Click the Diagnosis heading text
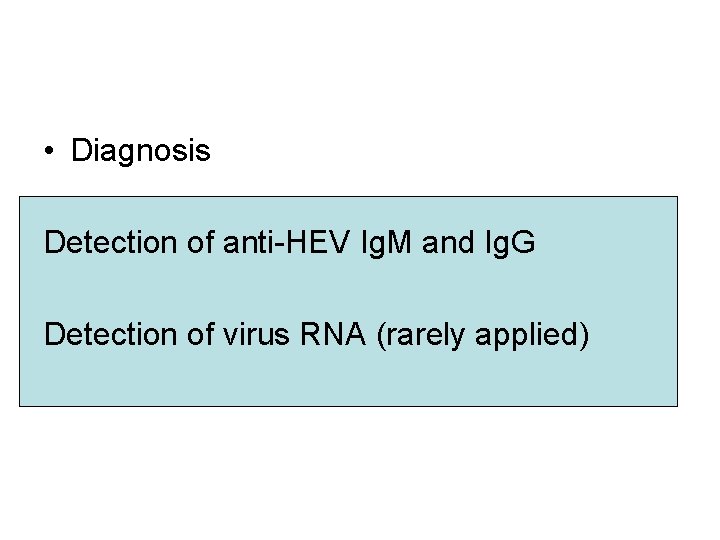The width and height of the screenshot is (720, 540). [141, 152]
